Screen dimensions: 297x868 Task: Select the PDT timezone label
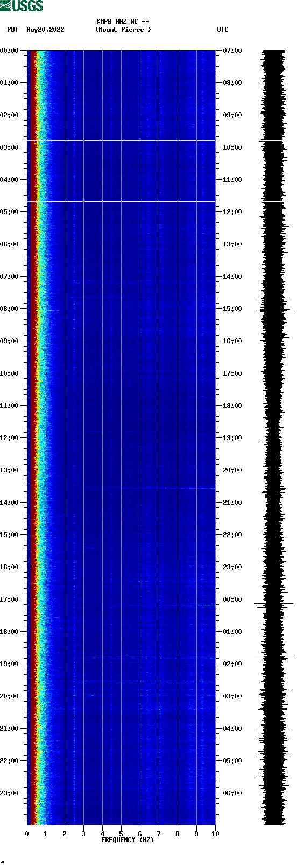12,30
